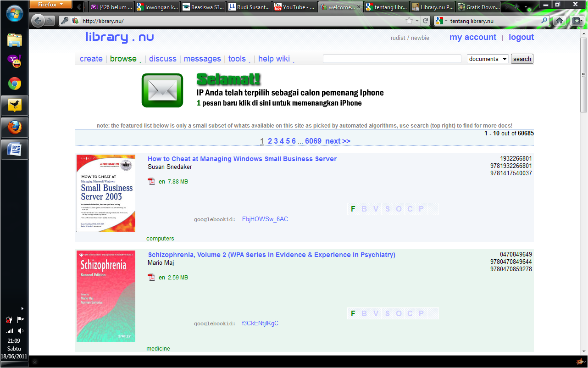Switch to the YouTube tab
588x368 pixels.
pyautogui.click(x=294, y=7)
